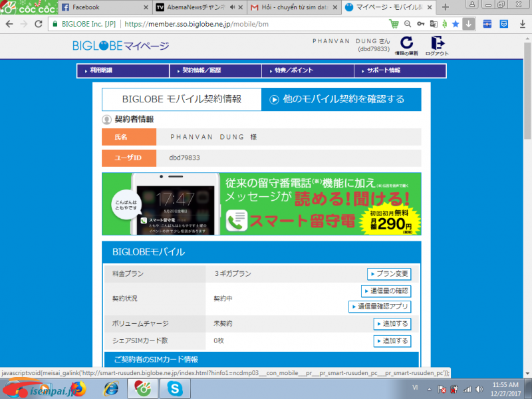Open Skype from the taskbar
The height and width of the screenshot is (399, 532).
[176, 388]
